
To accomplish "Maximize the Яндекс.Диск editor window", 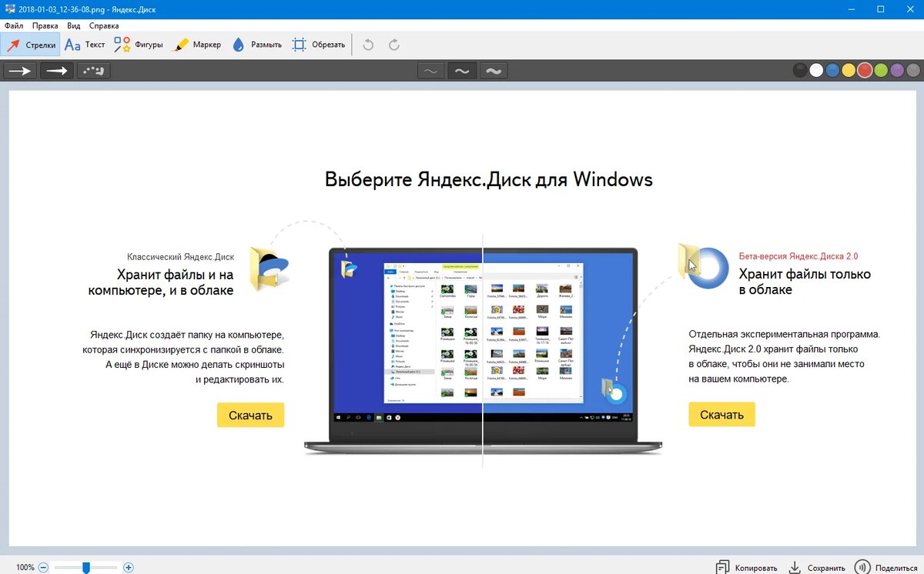I will click(x=880, y=9).
